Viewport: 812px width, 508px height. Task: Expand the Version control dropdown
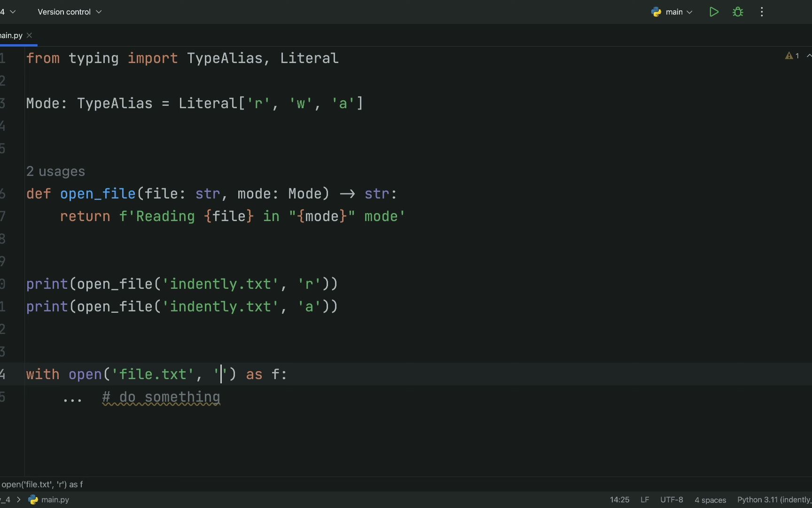(x=70, y=12)
